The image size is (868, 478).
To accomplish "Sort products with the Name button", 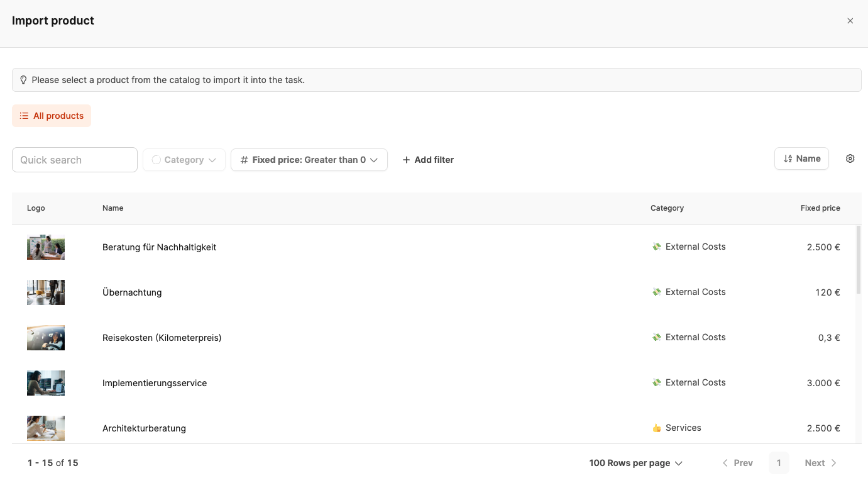I will (801, 158).
